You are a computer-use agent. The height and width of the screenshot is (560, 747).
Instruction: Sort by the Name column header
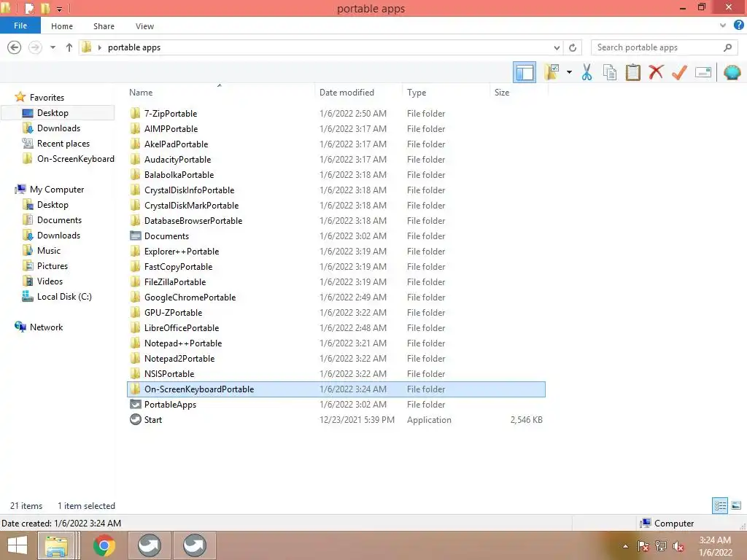pos(141,93)
